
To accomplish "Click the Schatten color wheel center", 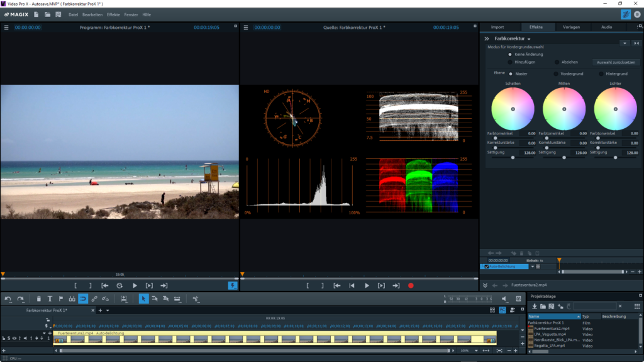I will point(513,109).
